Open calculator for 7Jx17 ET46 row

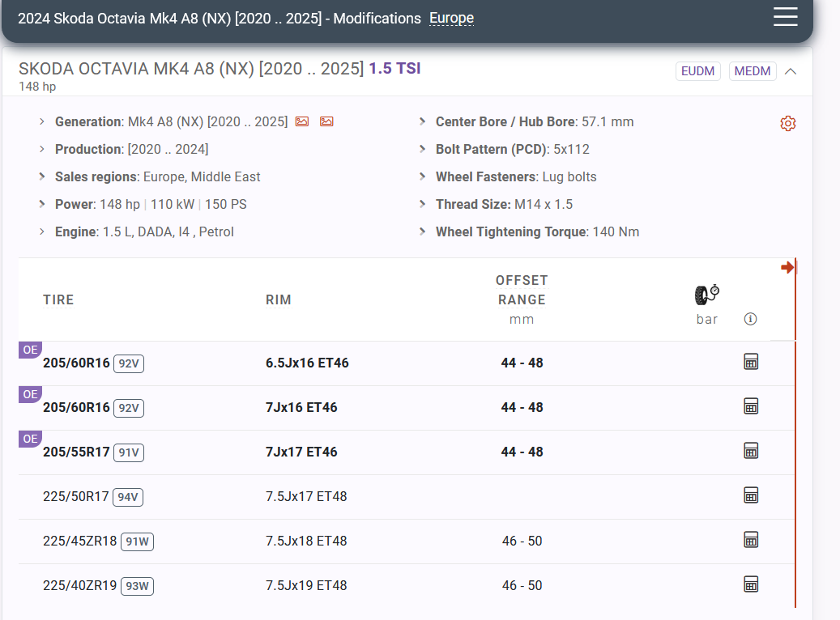[751, 451]
